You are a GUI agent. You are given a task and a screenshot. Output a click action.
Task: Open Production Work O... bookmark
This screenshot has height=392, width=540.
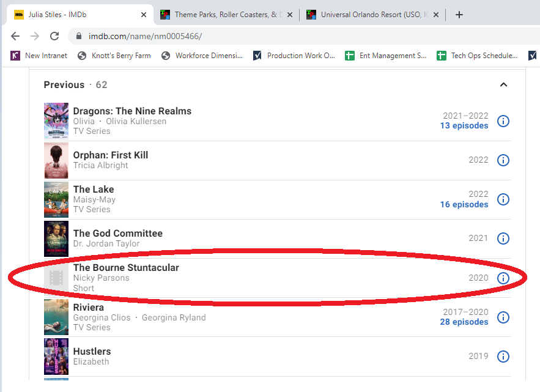(294, 56)
